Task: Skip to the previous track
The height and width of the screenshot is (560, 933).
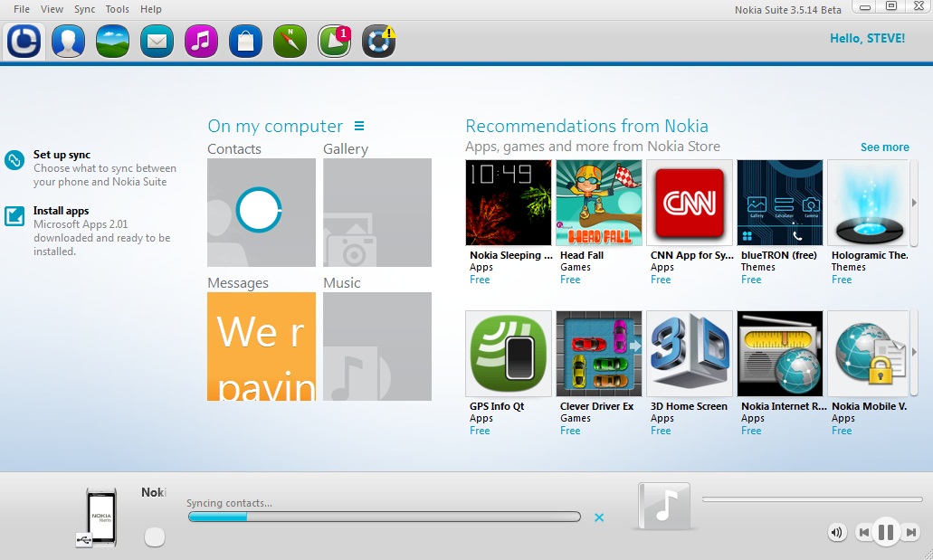Action: point(863,532)
